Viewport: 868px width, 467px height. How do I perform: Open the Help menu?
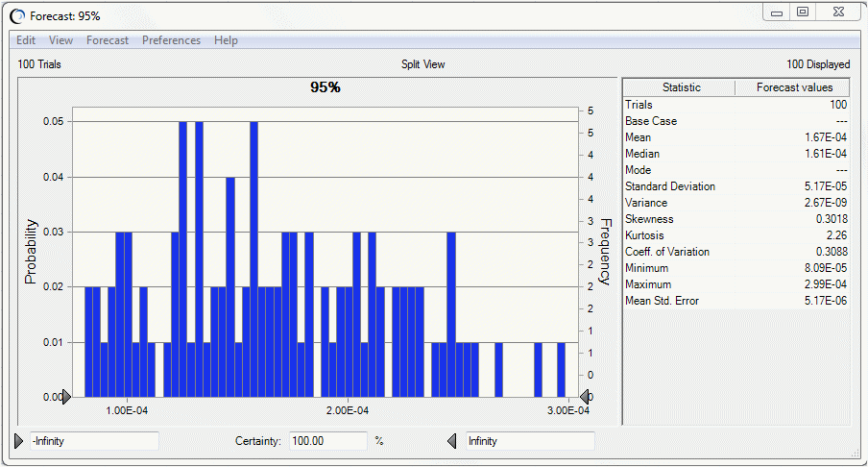226,40
